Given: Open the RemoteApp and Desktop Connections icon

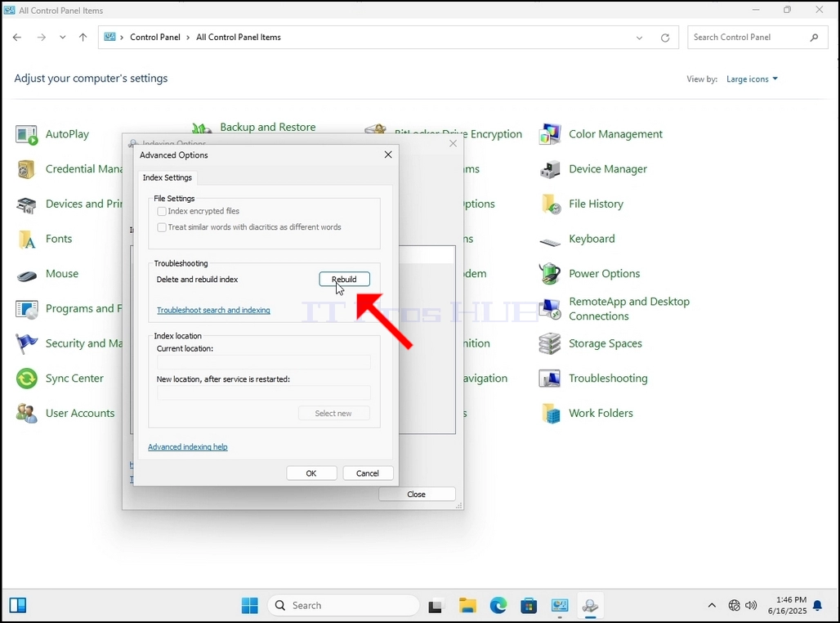Looking at the screenshot, I should pyautogui.click(x=550, y=309).
